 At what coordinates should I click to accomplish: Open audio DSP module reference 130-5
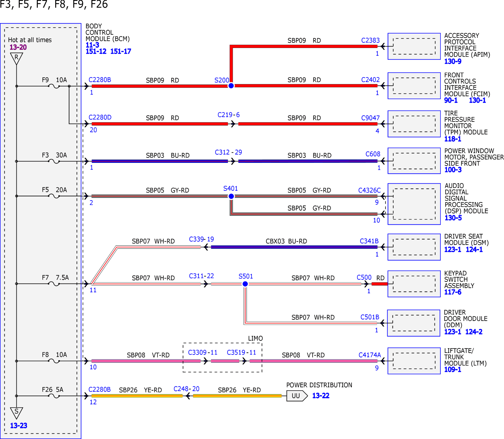tap(453, 218)
